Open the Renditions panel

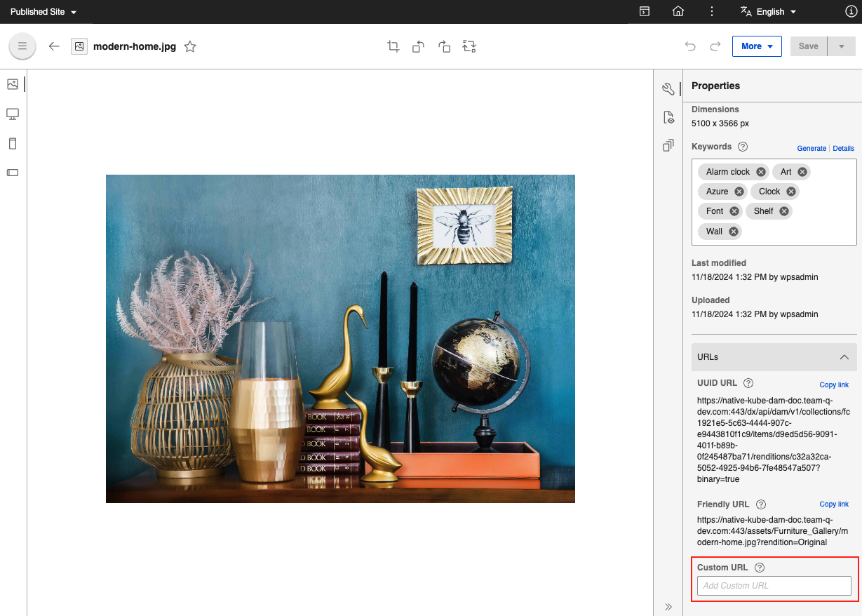pos(668,145)
